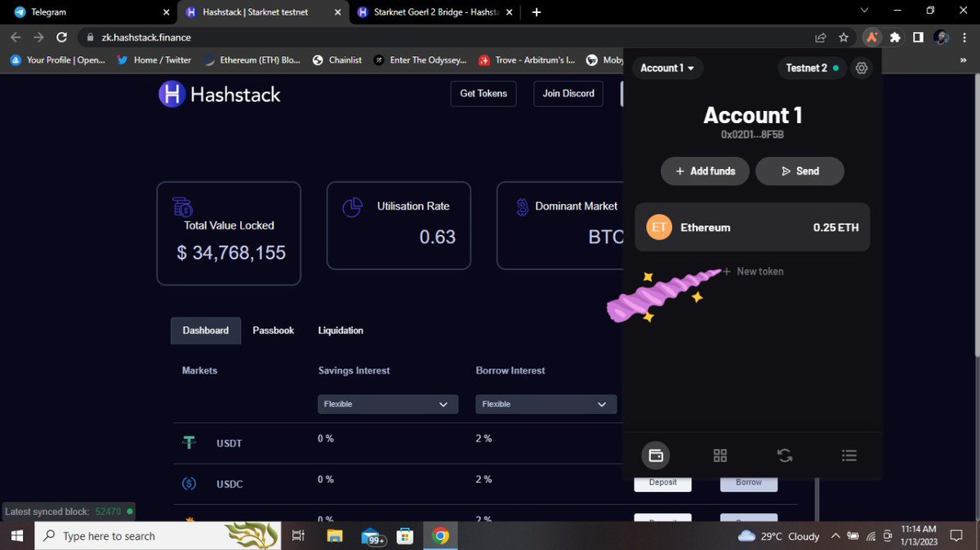Image resolution: width=980 pixels, height=550 pixels.
Task: Open the NFT grid tab in wallet
Action: coord(720,455)
